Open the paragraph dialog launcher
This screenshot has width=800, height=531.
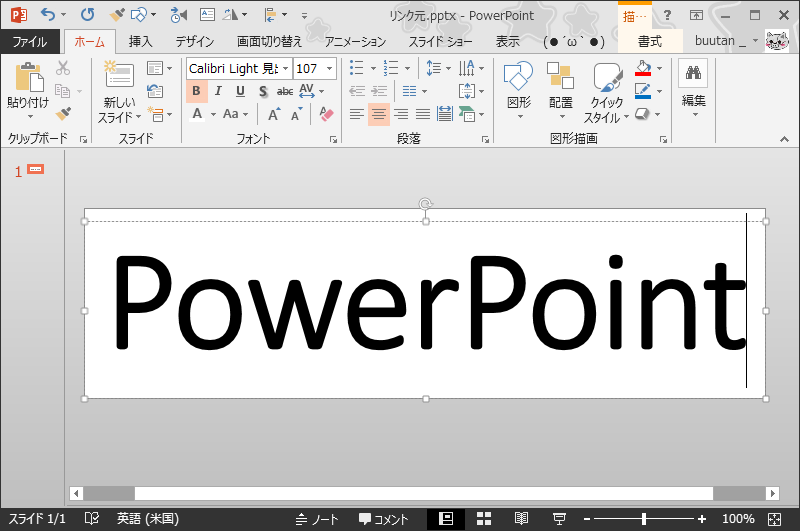[485, 139]
